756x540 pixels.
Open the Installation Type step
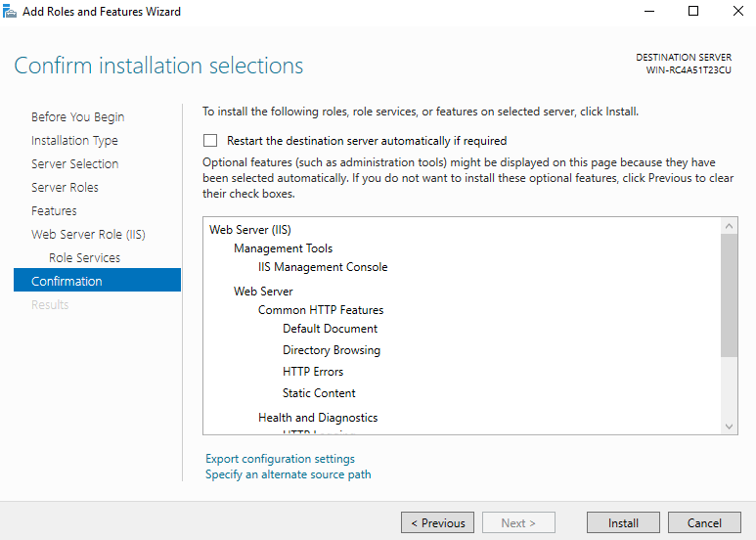tap(74, 141)
